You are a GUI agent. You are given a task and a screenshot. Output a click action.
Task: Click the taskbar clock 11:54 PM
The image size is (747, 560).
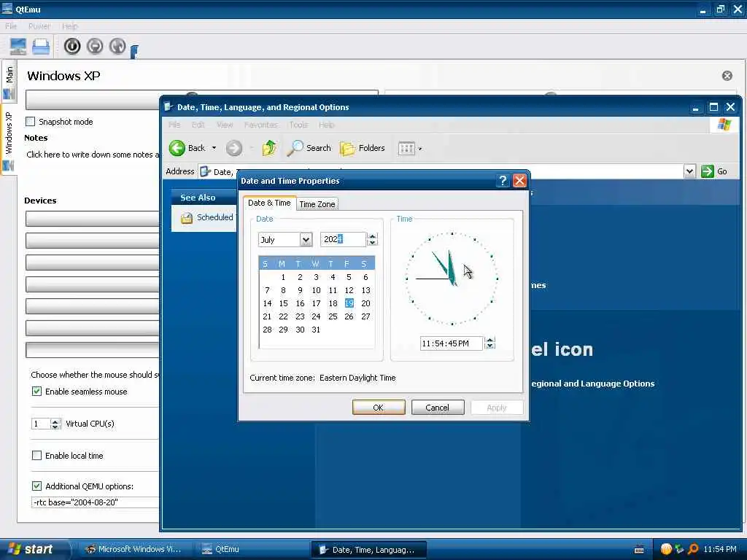[719, 550]
